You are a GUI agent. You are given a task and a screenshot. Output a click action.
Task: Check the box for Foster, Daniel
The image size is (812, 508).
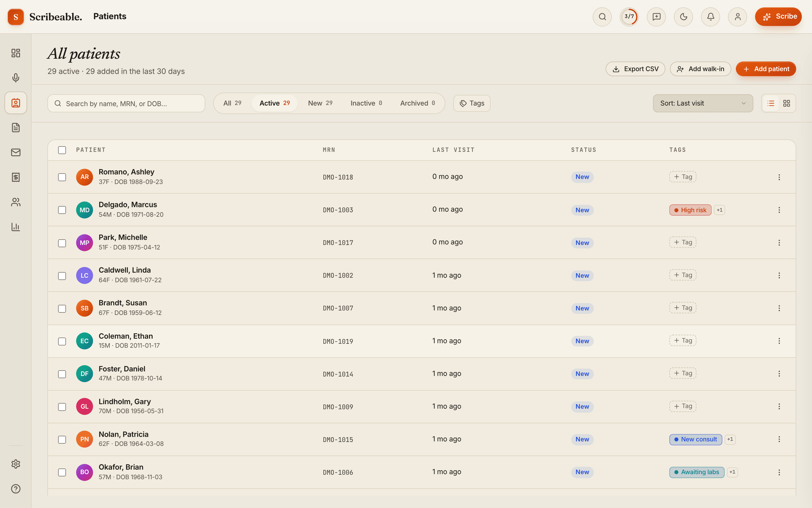pos(62,374)
